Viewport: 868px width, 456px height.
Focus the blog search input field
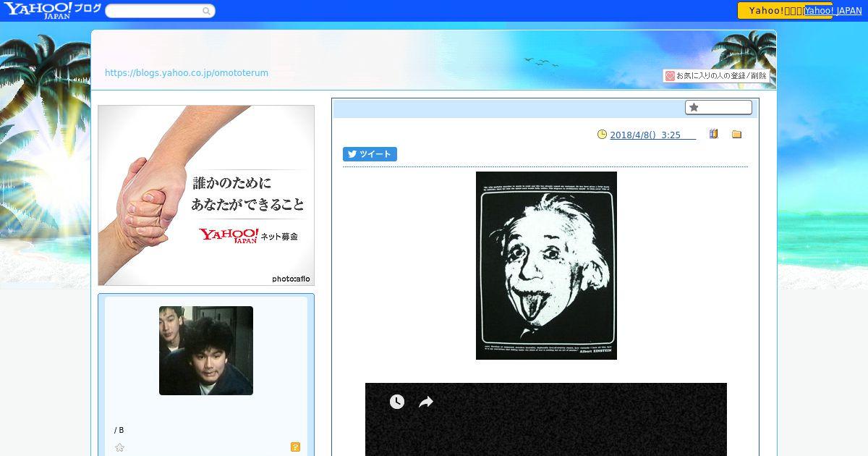154,11
